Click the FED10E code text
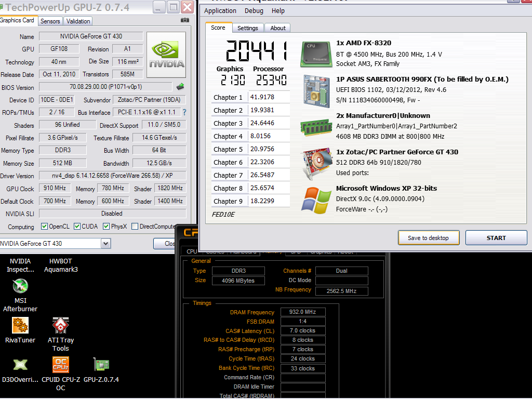 click(223, 215)
